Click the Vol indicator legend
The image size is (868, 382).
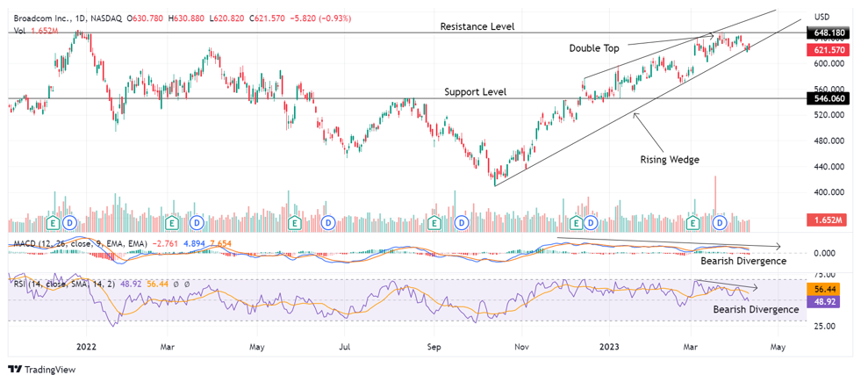[18, 31]
